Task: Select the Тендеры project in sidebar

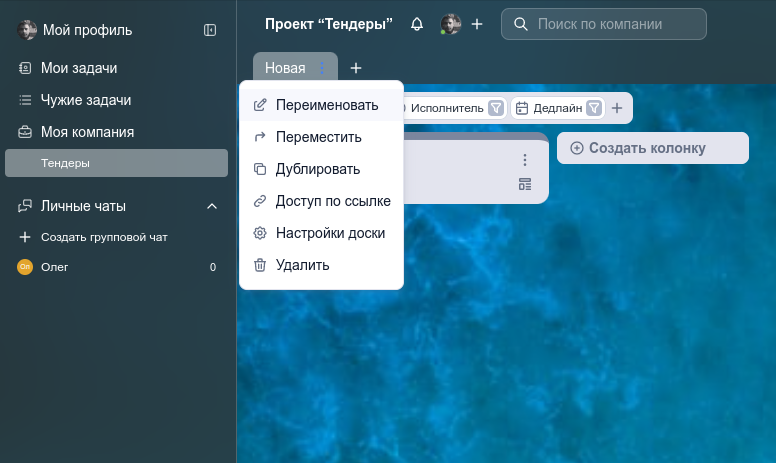Action: point(116,163)
